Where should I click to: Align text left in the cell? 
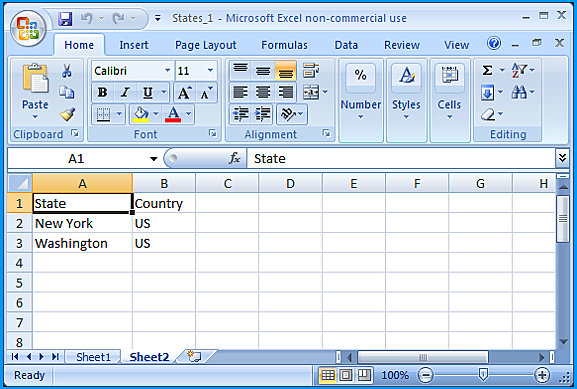point(240,92)
